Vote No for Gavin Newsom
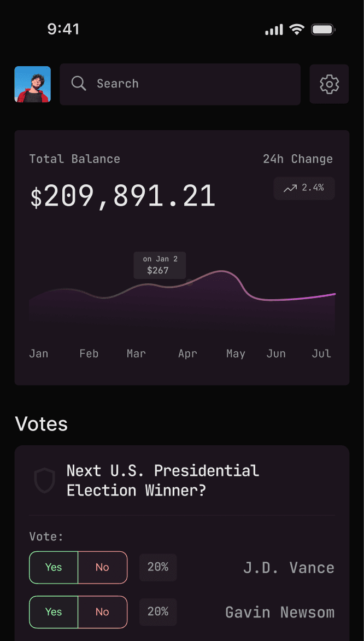The width and height of the screenshot is (364, 641). pyautogui.click(x=102, y=612)
